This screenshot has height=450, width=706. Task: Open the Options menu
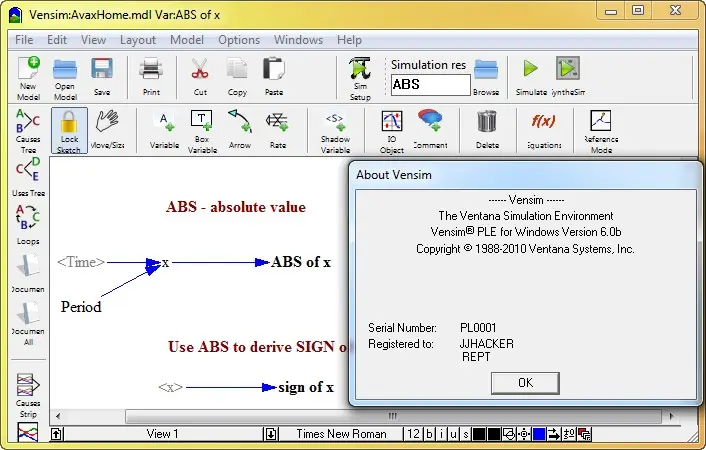239,40
